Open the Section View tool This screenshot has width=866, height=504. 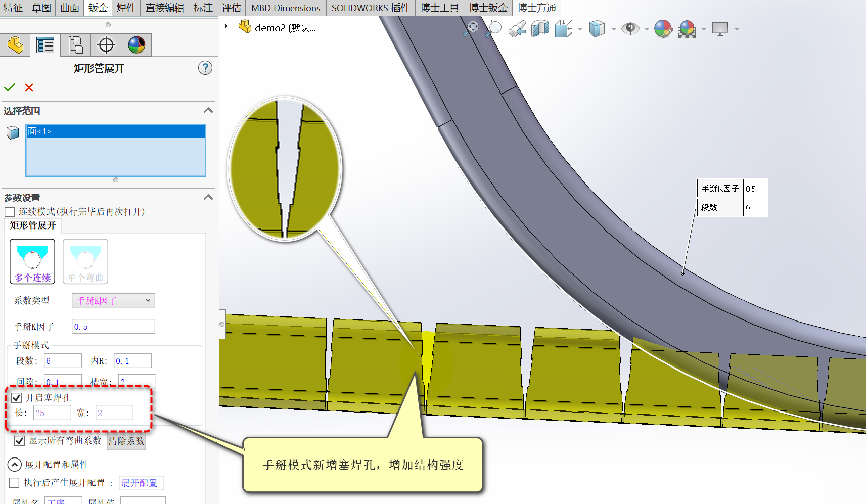tap(540, 29)
